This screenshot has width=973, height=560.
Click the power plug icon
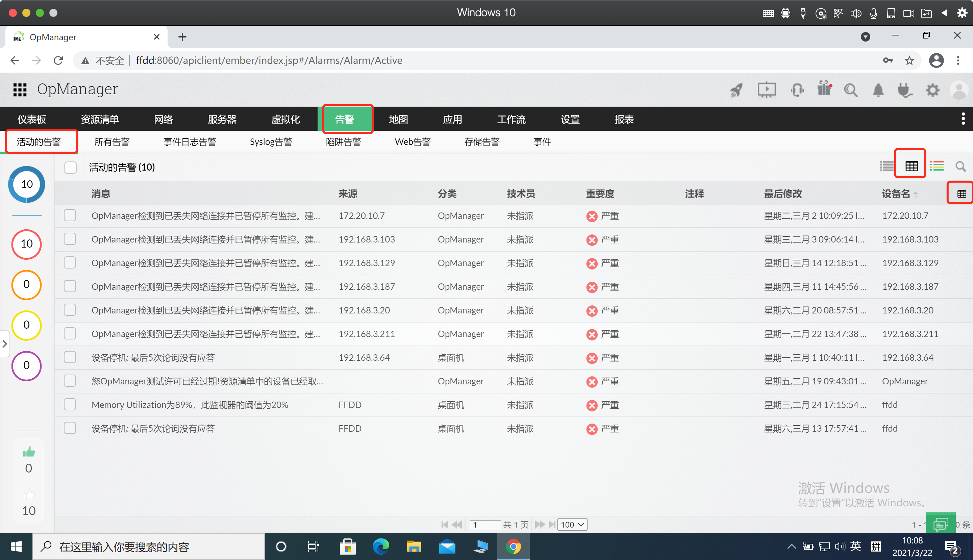[904, 91]
